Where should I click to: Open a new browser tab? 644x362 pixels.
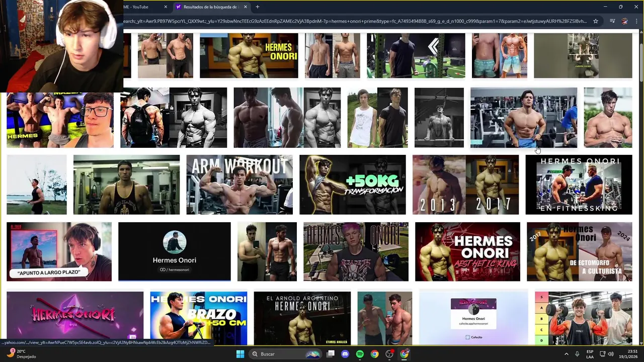[x=257, y=7]
